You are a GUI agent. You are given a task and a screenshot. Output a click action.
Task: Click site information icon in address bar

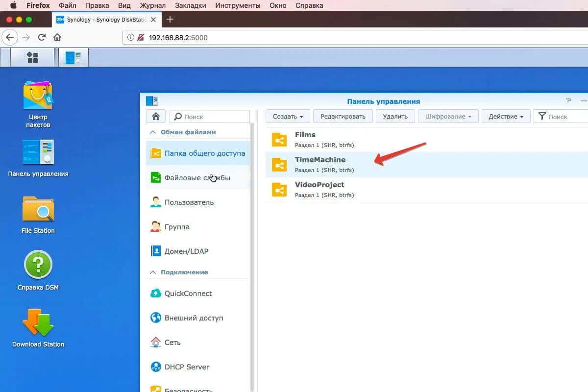(130, 37)
